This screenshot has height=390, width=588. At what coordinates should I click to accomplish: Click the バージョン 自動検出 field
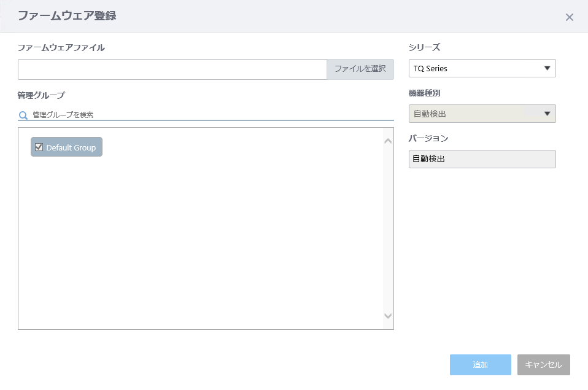pyautogui.click(x=482, y=159)
